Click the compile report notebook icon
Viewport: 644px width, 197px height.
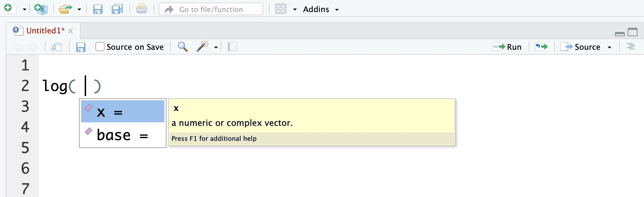tap(232, 47)
